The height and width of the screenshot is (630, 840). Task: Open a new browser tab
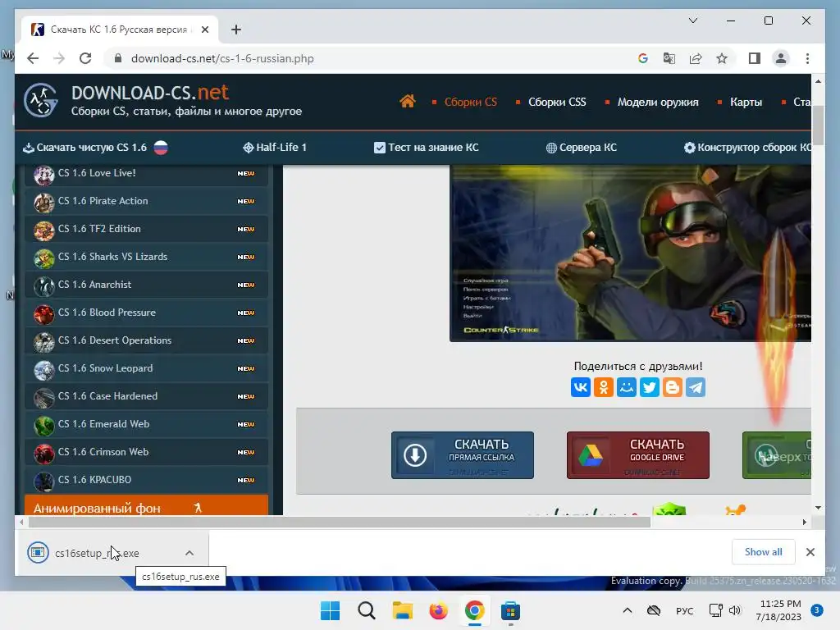click(236, 30)
